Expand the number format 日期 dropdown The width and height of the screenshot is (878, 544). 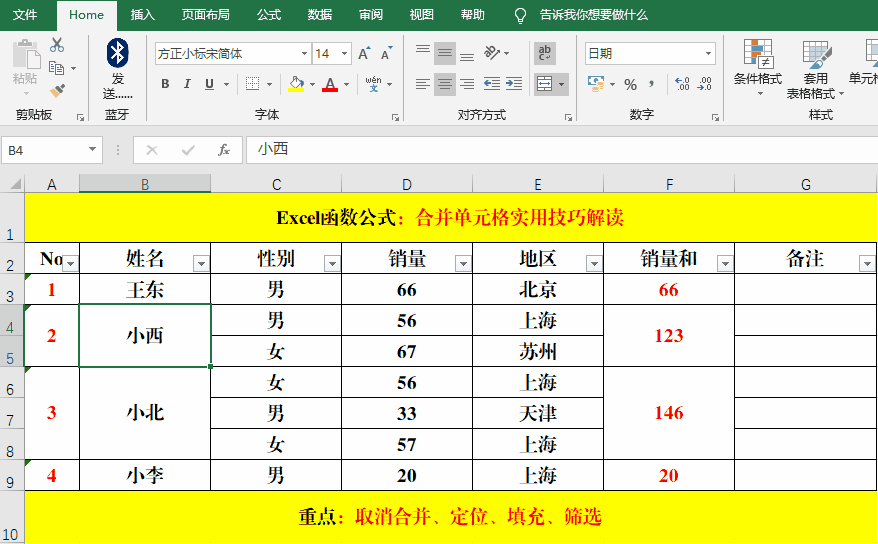point(709,54)
